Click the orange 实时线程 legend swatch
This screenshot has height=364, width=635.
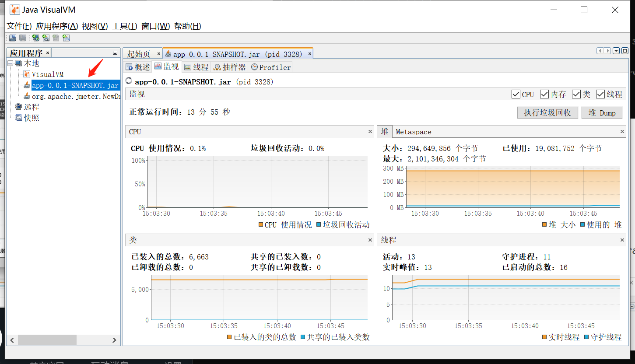coord(544,337)
